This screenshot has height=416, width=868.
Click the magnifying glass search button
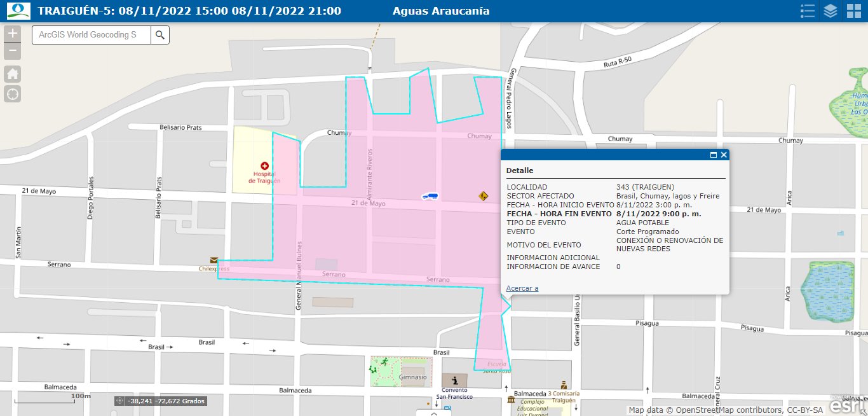click(x=160, y=35)
